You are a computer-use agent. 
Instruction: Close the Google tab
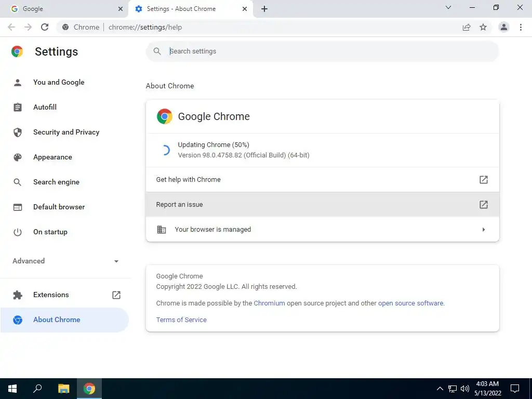click(x=121, y=9)
